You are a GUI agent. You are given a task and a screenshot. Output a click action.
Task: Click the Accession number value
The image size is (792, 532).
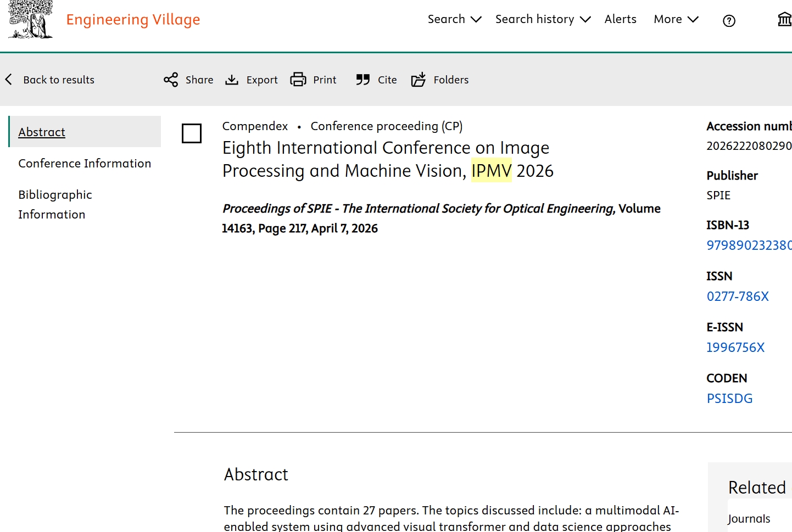pyautogui.click(x=749, y=146)
